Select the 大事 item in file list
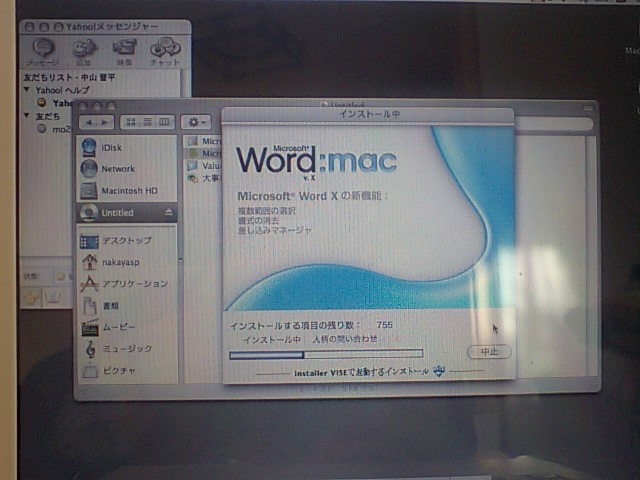 (x=203, y=178)
